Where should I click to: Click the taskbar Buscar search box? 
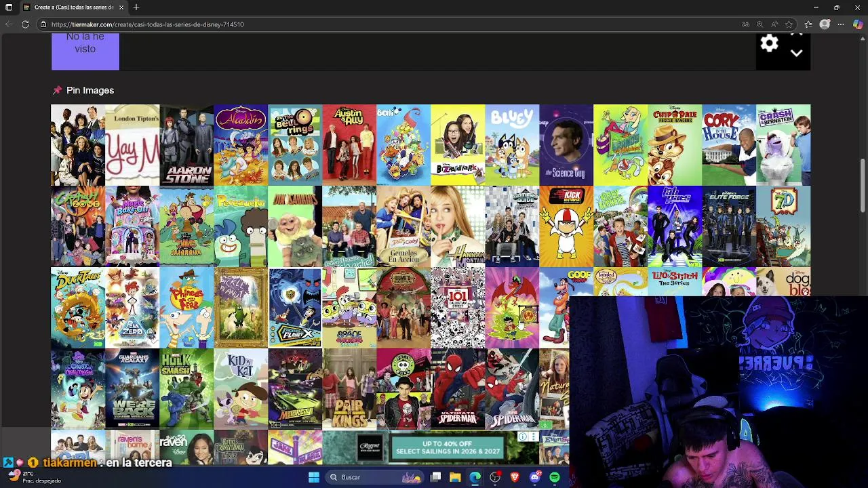pyautogui.click(x=373, y=477)
